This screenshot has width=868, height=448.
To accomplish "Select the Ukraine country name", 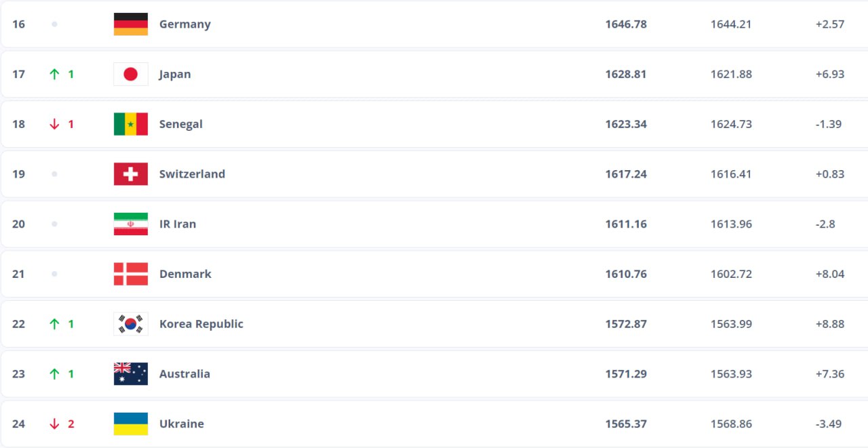I will tap(181, 424).
